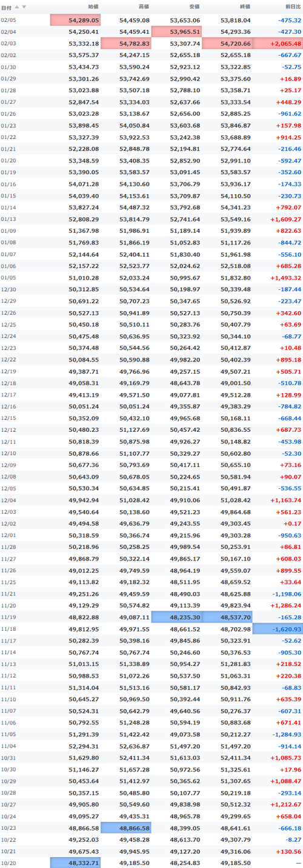Select the highlighted opening price 54,289.05
Image resolution: width=303 pixels, height=868 pixels.
point(75,21)
